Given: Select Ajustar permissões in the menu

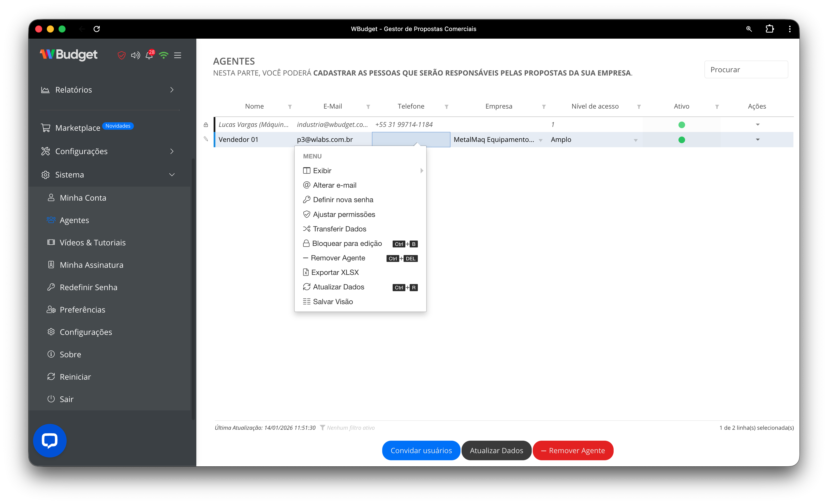Looking at the screenshot, I should pyautogui.click(x=344, y=214).
